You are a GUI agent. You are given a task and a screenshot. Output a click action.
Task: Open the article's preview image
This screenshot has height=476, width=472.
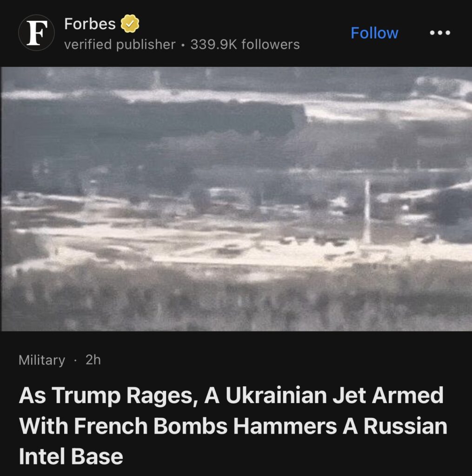(236, 199)
